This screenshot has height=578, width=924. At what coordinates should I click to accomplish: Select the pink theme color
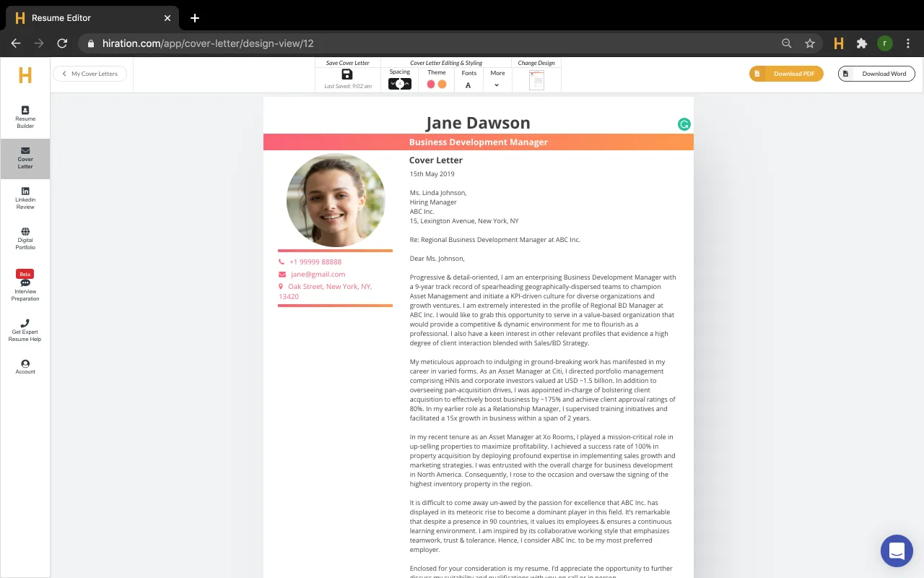pyautogui.click(x=430, y=84)
